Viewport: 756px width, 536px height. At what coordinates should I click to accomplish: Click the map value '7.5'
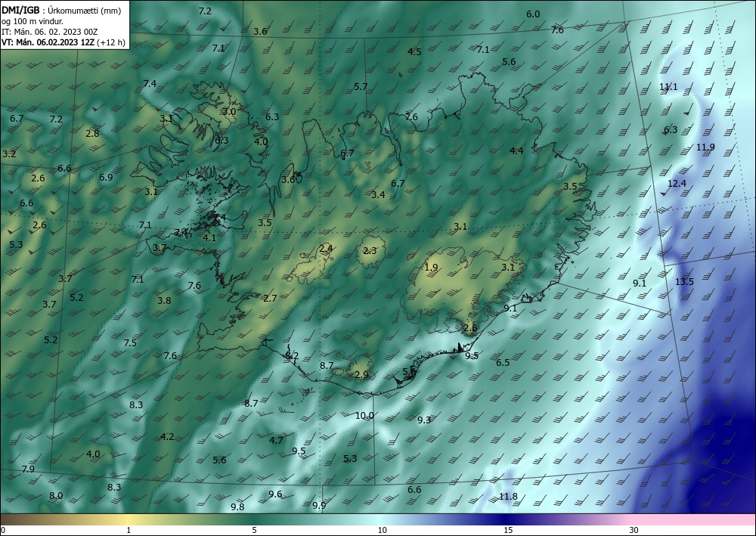(x=130, y=342)
